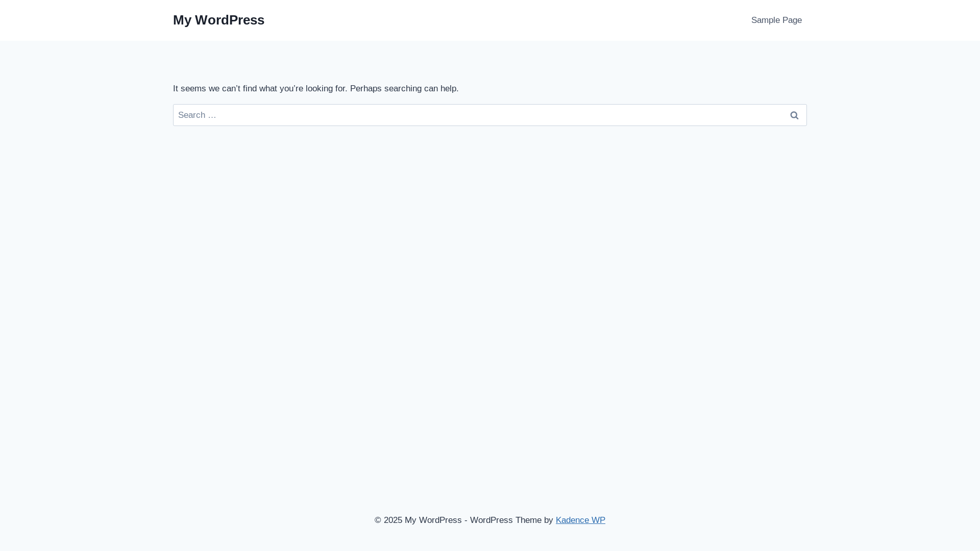Click the copyright 2025 My WordPress text
980x551 pixels.
pos(418,520)
